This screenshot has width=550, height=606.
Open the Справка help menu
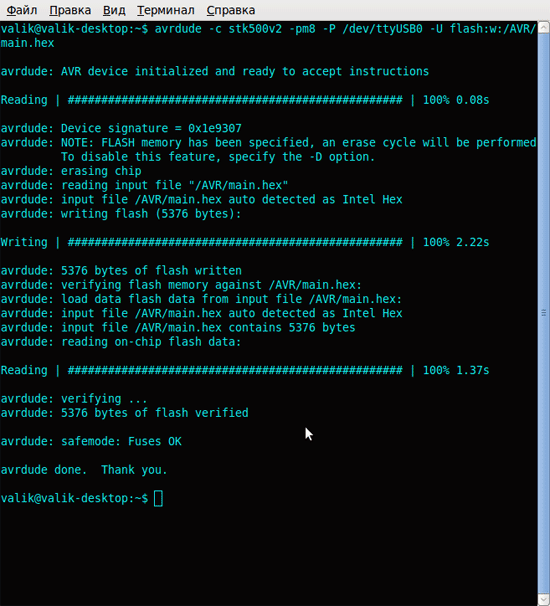pyautogui.click(x=230, y=10)
